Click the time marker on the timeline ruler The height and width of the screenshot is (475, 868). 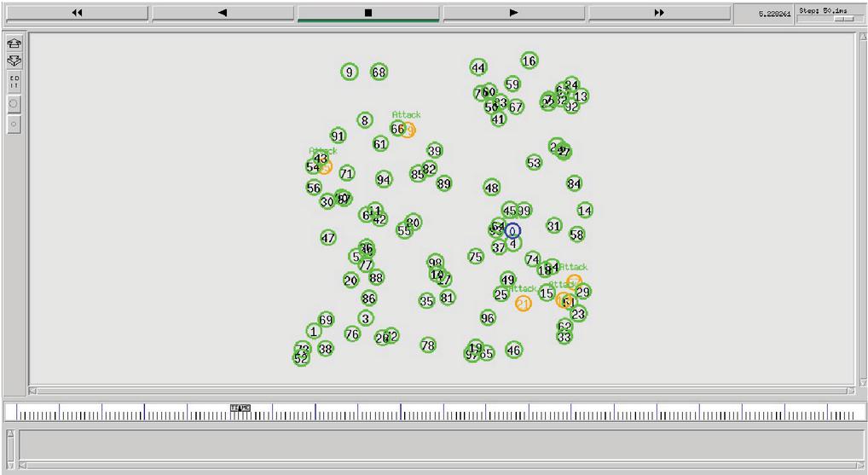click(x=240, y=408)
